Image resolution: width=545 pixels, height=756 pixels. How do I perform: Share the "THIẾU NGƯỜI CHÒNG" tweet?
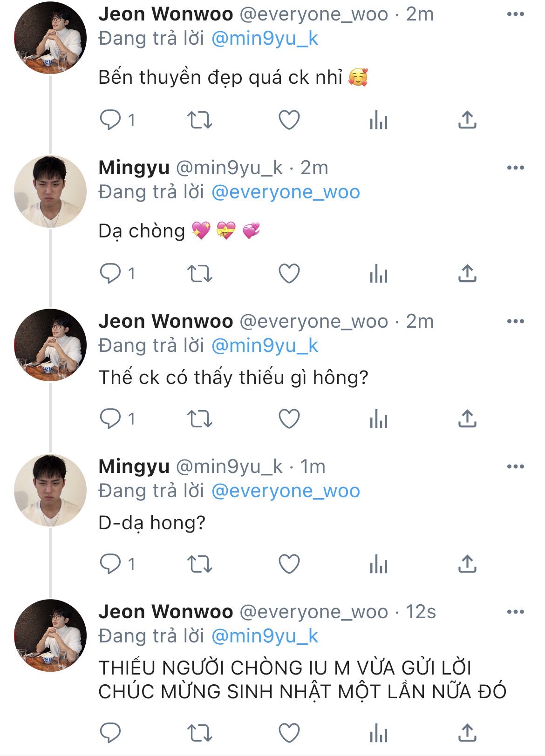click(467, 733)
